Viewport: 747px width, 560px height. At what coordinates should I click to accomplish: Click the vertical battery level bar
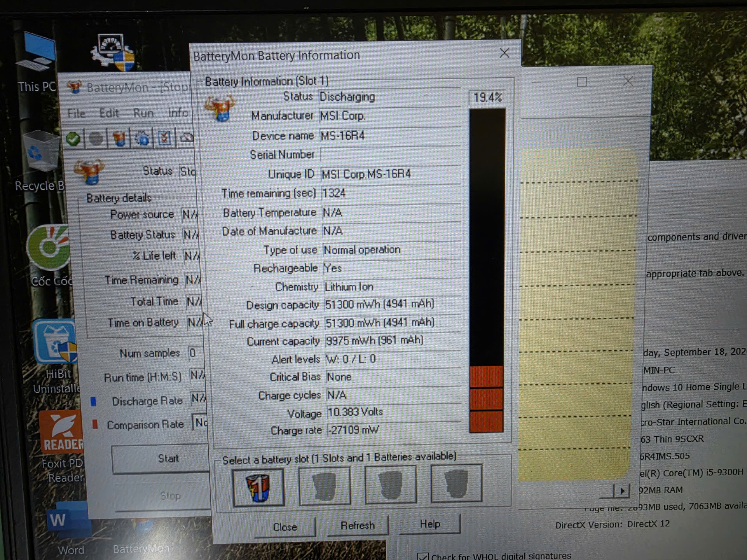487,271
